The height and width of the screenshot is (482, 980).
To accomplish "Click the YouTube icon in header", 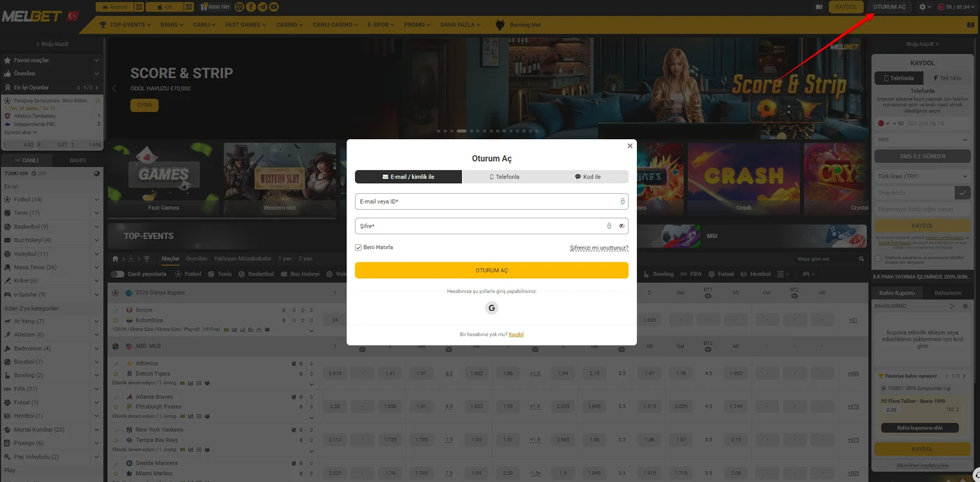I will (274, 7).
